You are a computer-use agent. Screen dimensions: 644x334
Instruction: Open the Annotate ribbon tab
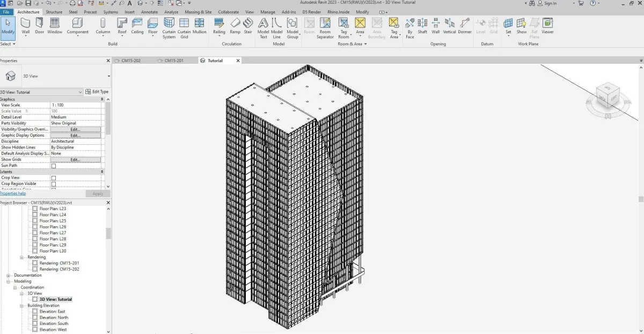tap(149, 12)
